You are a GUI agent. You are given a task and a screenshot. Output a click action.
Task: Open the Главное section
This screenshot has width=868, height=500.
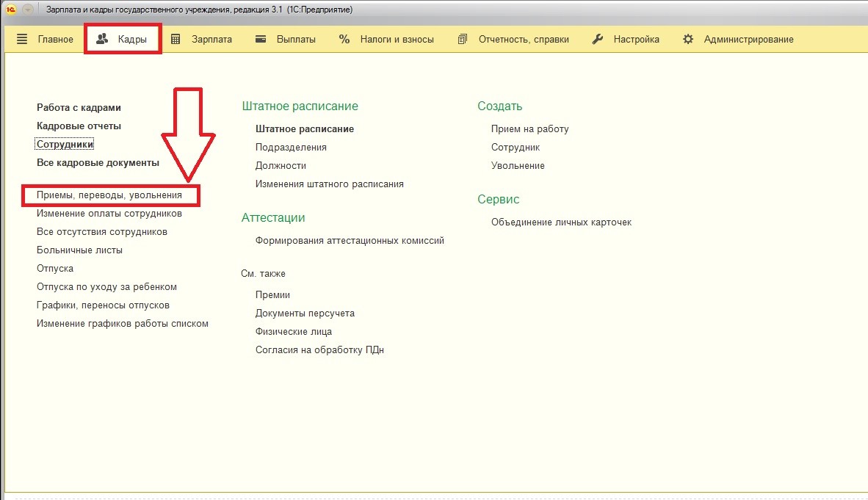(55, 40)
